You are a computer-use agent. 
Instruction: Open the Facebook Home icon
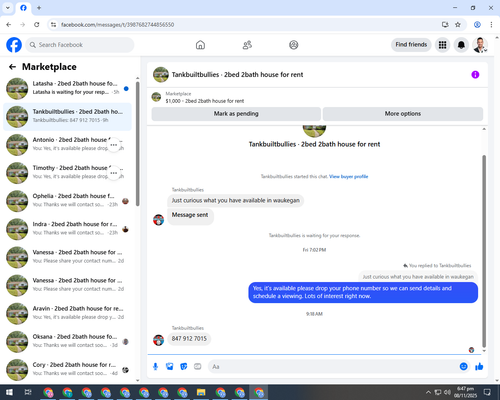[200, 45]
